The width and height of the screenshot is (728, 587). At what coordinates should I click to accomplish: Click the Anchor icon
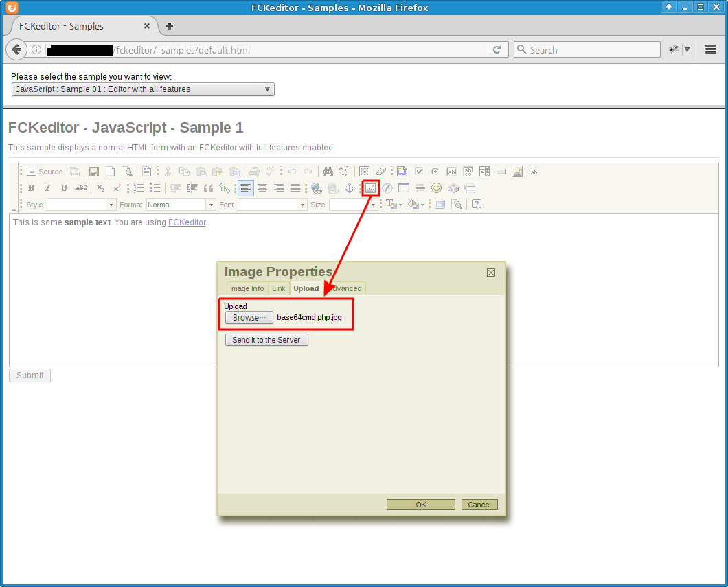coord(350,188)
